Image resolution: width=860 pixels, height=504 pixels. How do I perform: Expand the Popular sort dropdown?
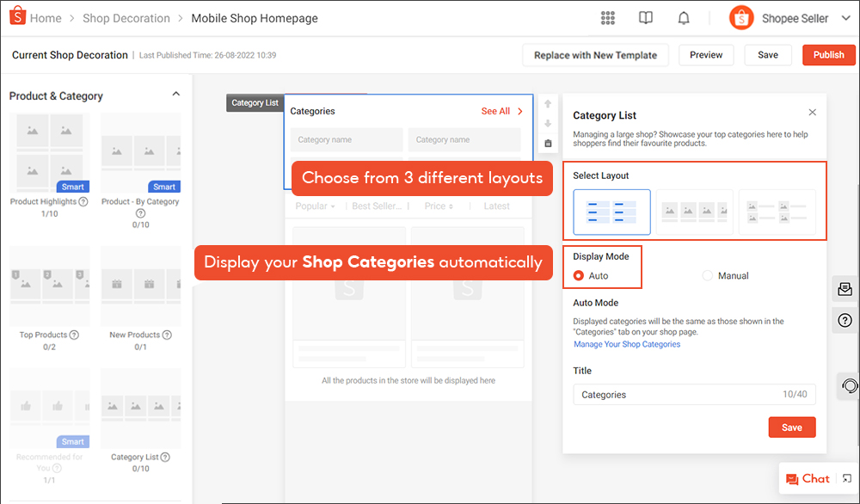coord(316,206)
